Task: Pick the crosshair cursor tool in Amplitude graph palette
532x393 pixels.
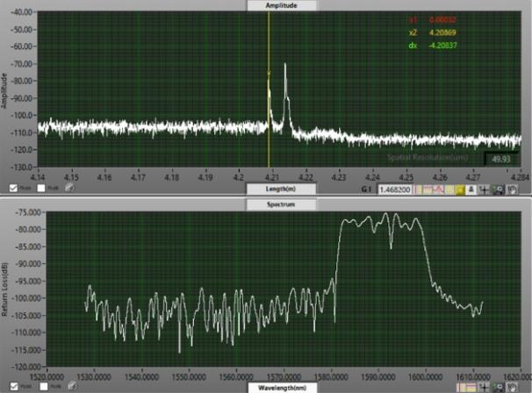Action: point(484,189)
